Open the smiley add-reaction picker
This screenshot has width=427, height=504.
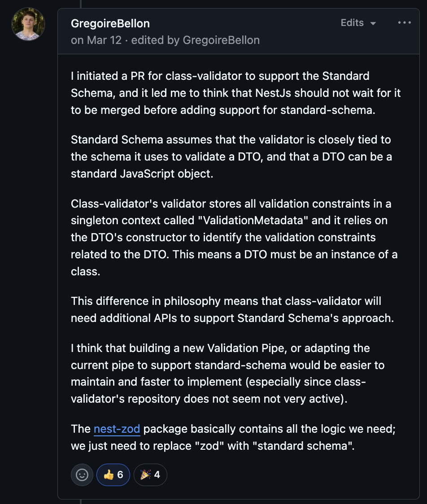(x=82, y=475)
